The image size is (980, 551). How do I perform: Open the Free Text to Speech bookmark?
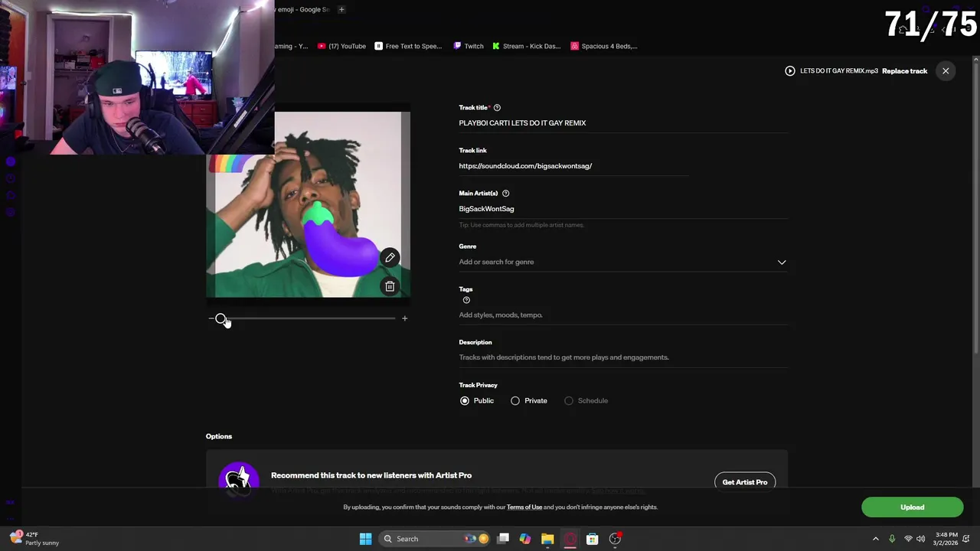pyautogui.click(x=408, y=46)
